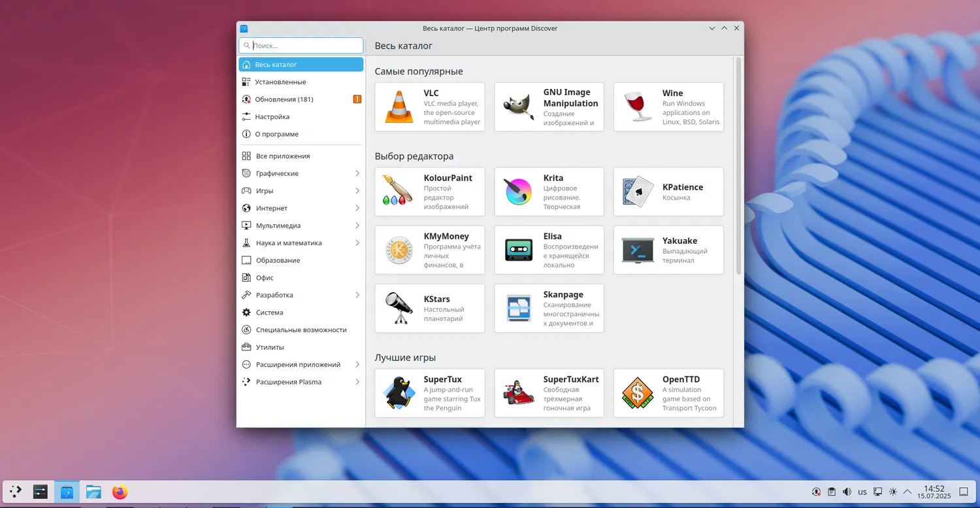
Task: Open the Elisa music player card
Action: (x=549, y=250)
